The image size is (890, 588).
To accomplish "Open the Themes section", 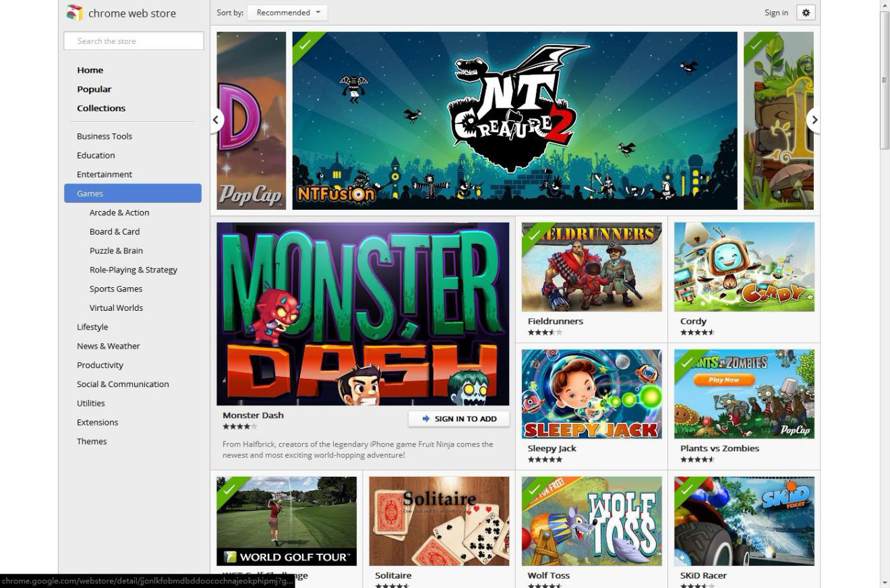I will pyautogui.click(x=92, y=441).
